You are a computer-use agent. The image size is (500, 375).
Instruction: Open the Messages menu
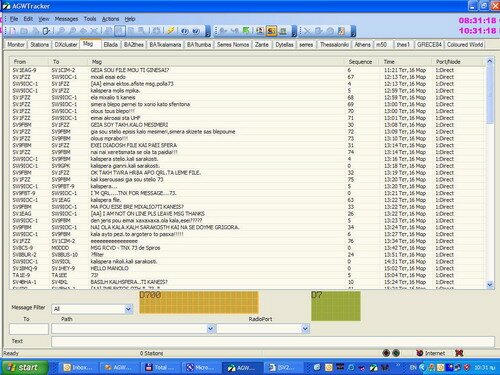click(66, 19)
